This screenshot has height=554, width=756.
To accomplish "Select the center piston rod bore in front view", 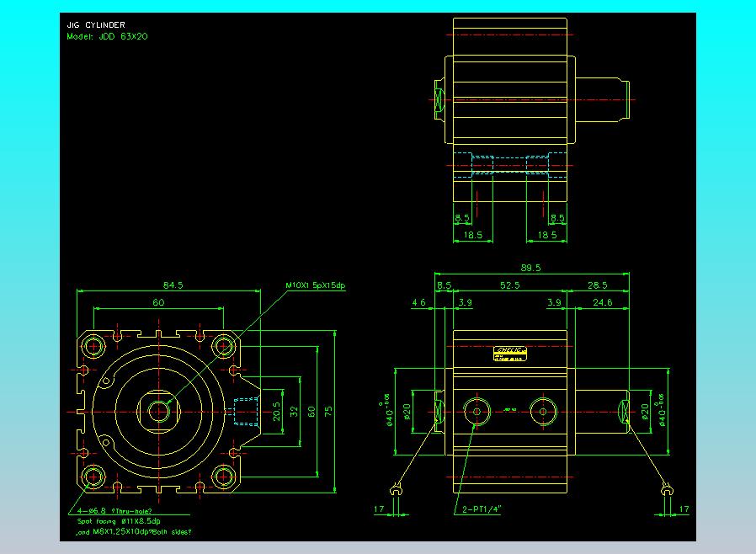I will point(158,411).
